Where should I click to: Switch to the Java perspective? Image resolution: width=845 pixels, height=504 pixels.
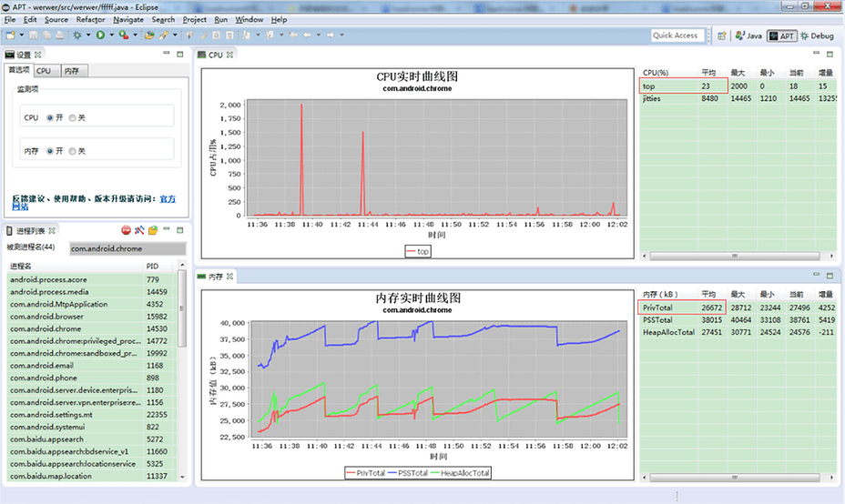[x=748, y=35]
